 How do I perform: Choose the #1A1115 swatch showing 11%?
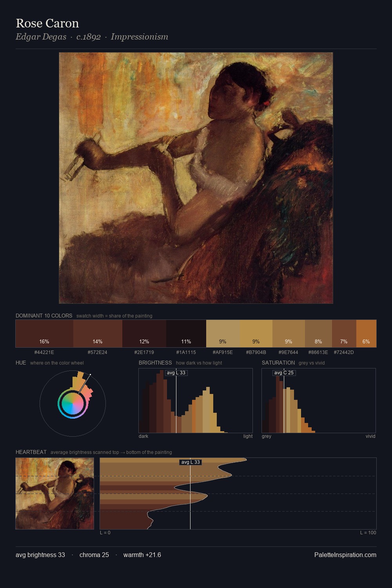[186, 334]
